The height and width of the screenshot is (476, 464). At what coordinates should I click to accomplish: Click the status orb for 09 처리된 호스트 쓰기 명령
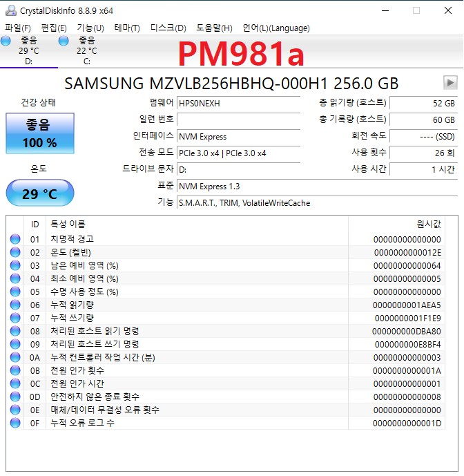[15, 344]
